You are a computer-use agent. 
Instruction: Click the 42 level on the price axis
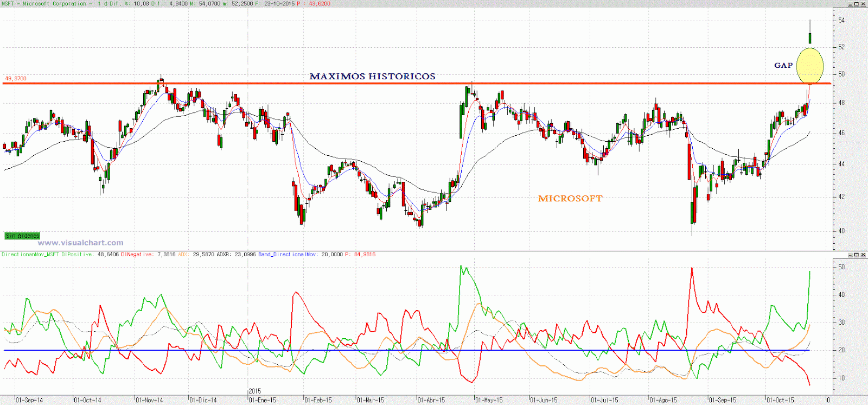tap(841, 197)
